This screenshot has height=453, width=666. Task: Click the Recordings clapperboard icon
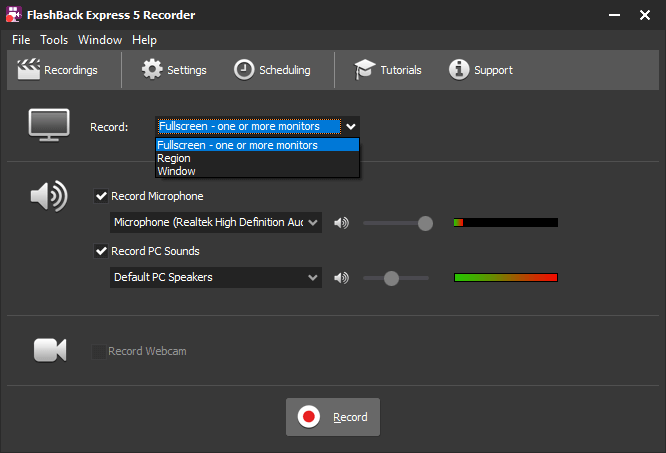pos(28,70)
